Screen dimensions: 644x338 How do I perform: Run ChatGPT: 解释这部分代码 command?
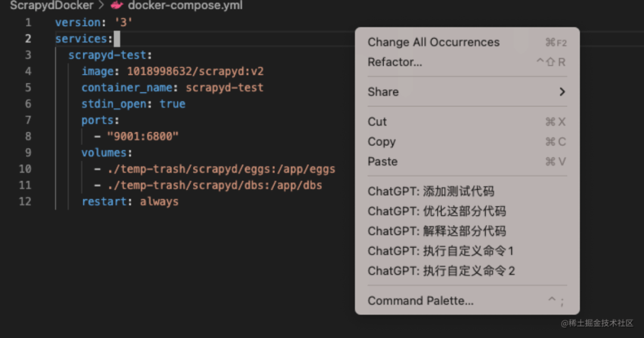click(437, 231)
